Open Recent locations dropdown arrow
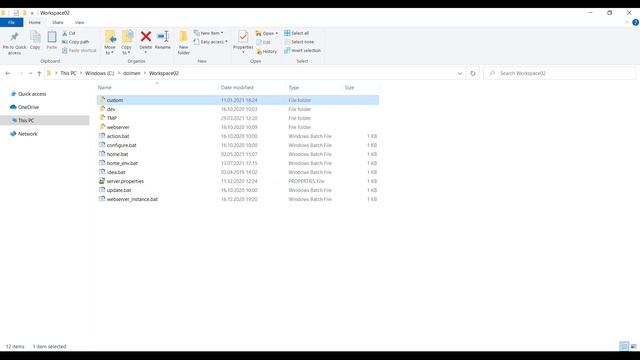 pos(30,73)
